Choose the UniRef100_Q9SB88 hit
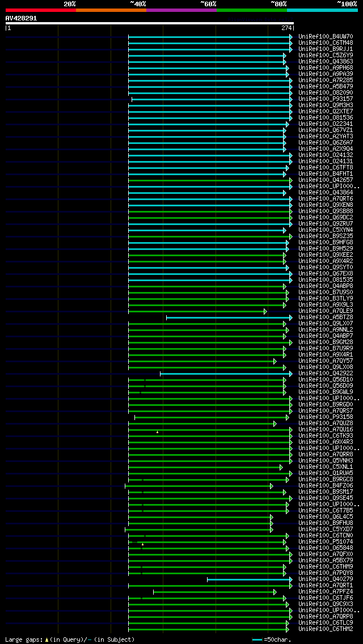 pos(326,211)
